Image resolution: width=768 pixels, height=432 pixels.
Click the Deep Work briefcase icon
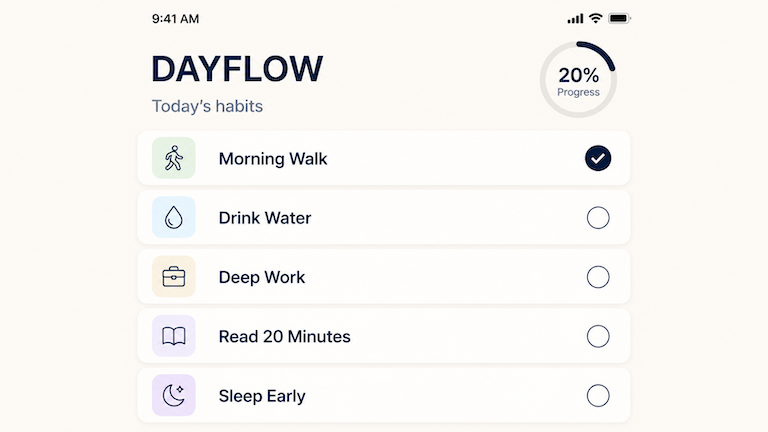pyautogui.click(x=174, y=277)
